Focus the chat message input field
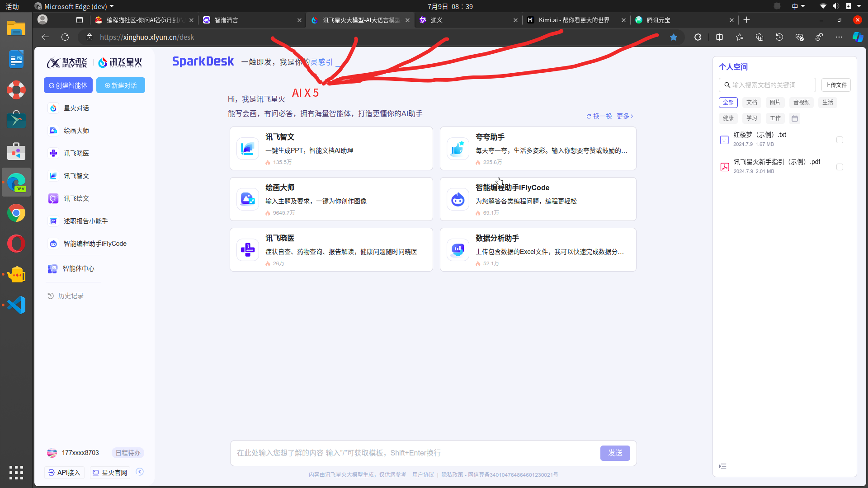This screenshot has width=868, height=488. pos(416,453)
